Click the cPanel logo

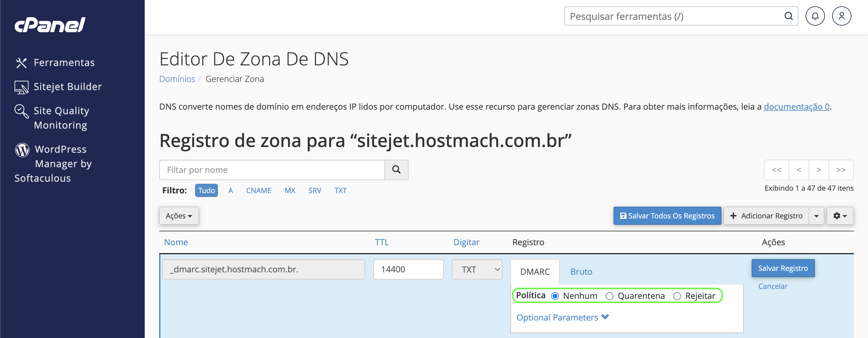click(x=50, y=25)
